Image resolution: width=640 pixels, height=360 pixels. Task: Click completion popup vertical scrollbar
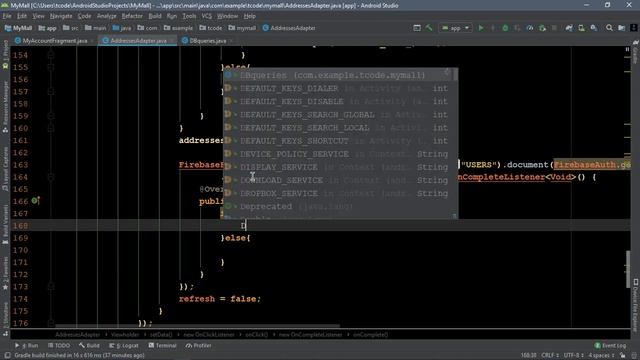[x=455, y=75]
